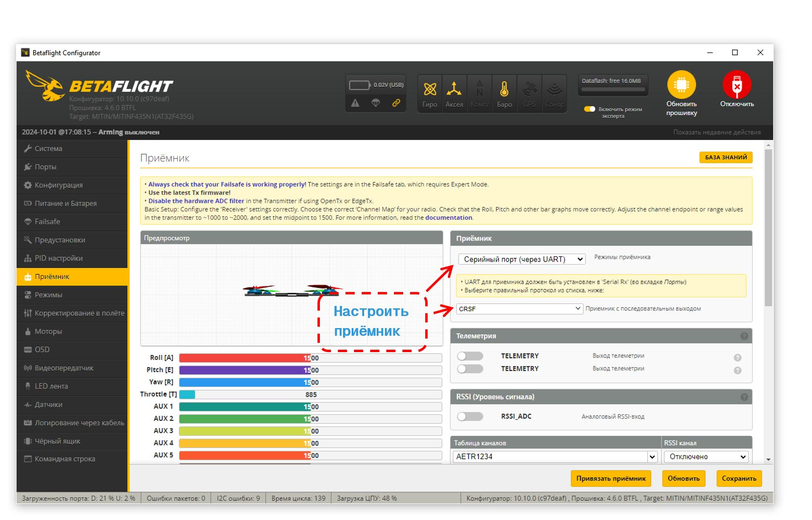The width and height of the screenshot is (812, 520).
Task: Click the scrollbar down arrow
Action: (768, 460)
